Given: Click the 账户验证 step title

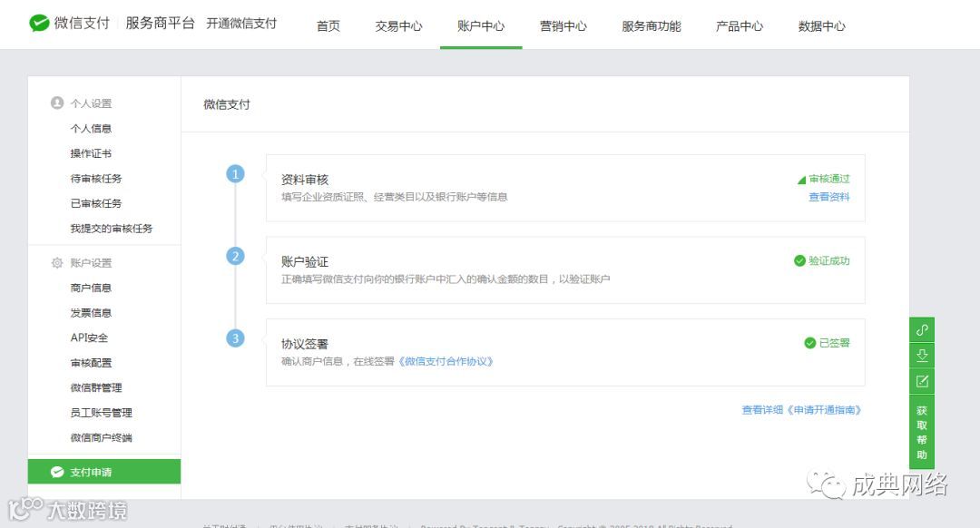Looking at the screenshot, I should pyautogui.click(x=304, y=262).
